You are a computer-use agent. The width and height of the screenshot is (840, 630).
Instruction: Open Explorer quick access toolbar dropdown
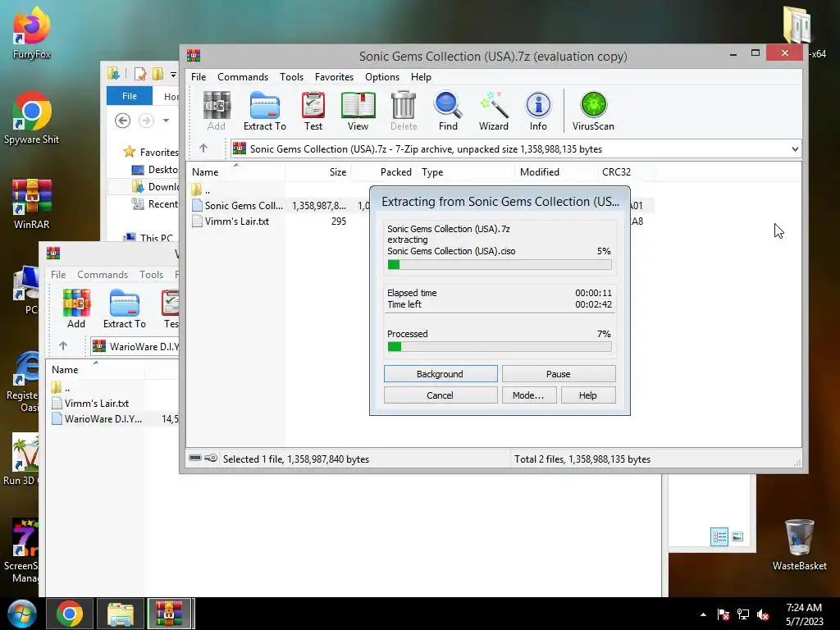tap(173, 74)
